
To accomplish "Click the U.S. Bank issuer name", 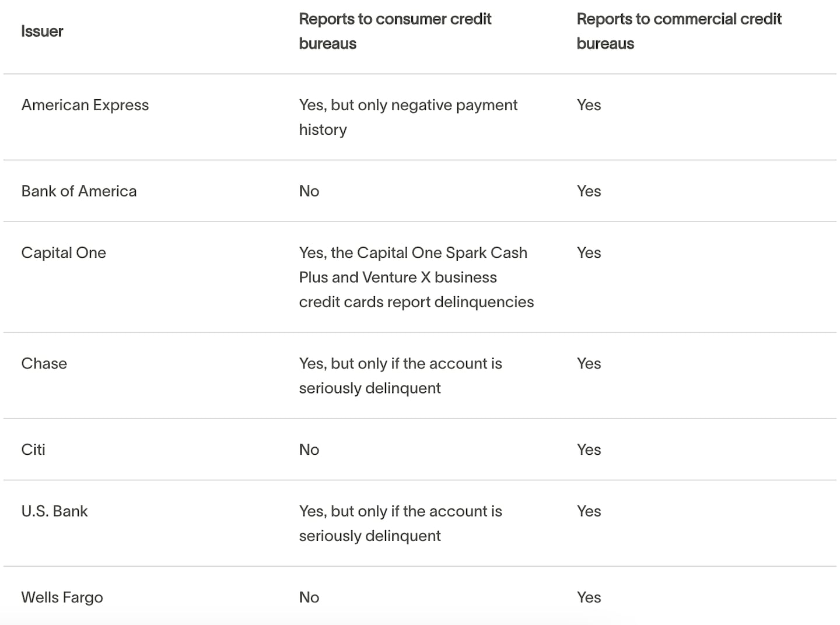I will click(54, 511).
